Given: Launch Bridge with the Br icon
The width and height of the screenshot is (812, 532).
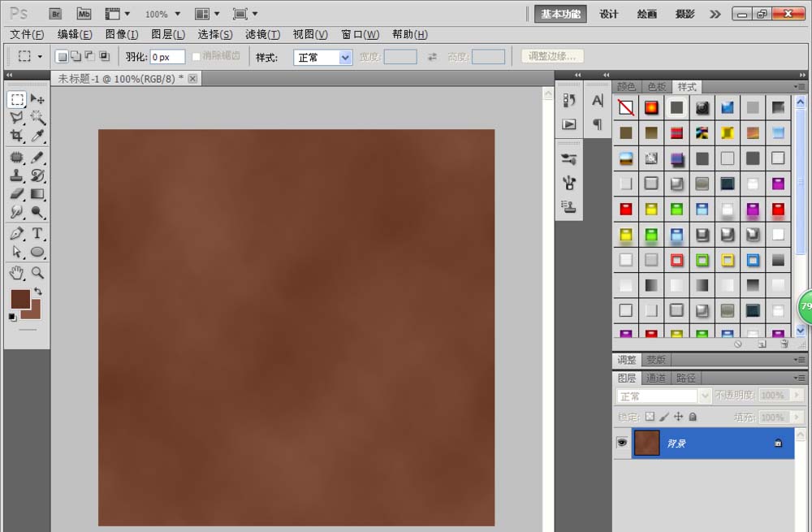Looking at the screenshot, I should click(x=55, y=14).
